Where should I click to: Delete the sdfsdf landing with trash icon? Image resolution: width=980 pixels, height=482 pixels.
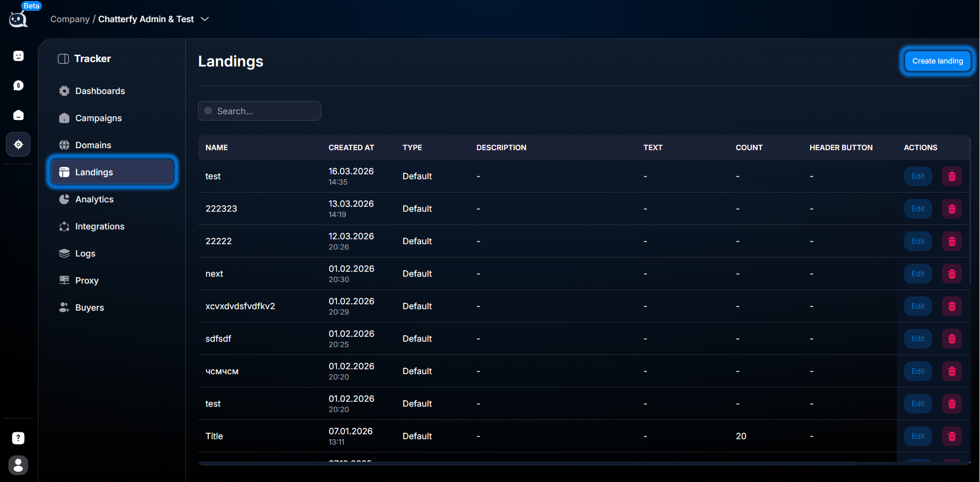[952, 339]
